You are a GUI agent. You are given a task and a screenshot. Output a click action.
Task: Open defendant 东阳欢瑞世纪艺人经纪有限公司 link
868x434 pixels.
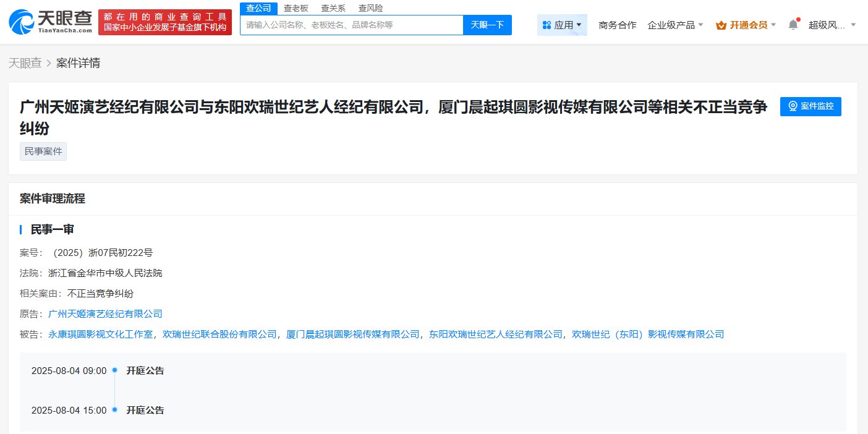(496, 334)
